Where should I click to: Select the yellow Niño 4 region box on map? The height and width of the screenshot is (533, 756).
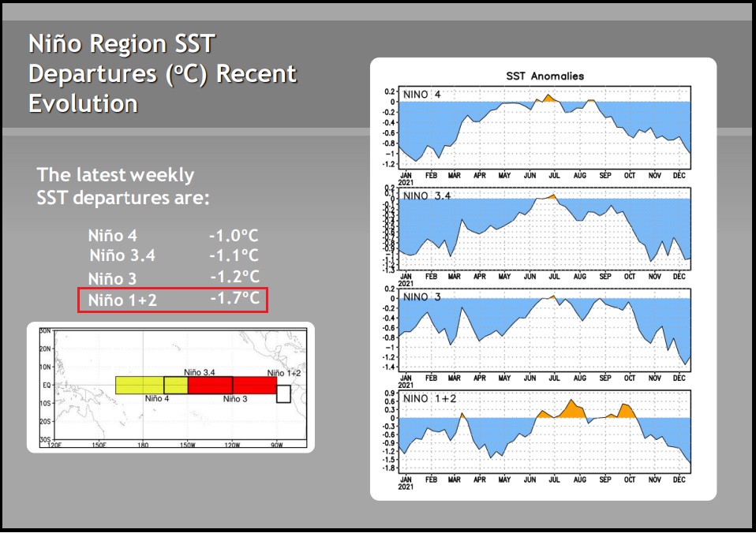pyautogui.click(x=152, y=385)
